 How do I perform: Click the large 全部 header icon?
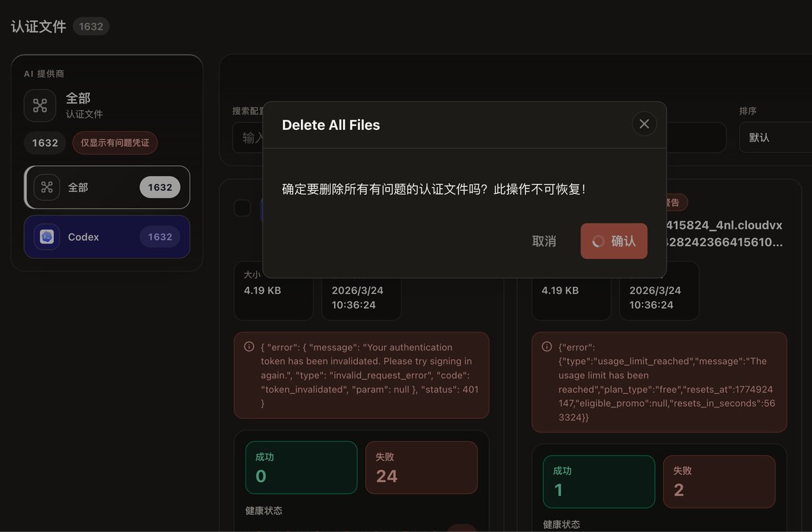40,106
